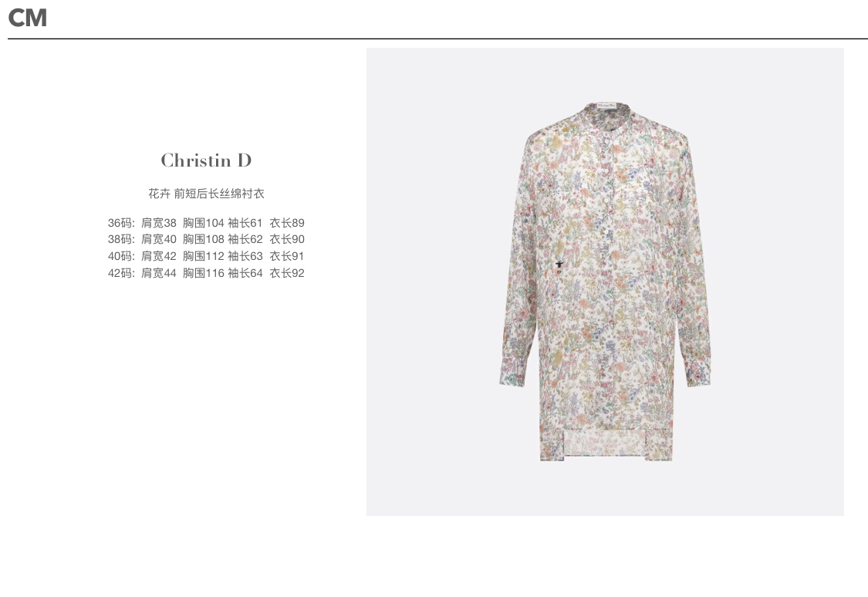The width and height of the screenshot is (868, 597).
Task: Select the 42码 size row
Action: [x=206, y=273]
